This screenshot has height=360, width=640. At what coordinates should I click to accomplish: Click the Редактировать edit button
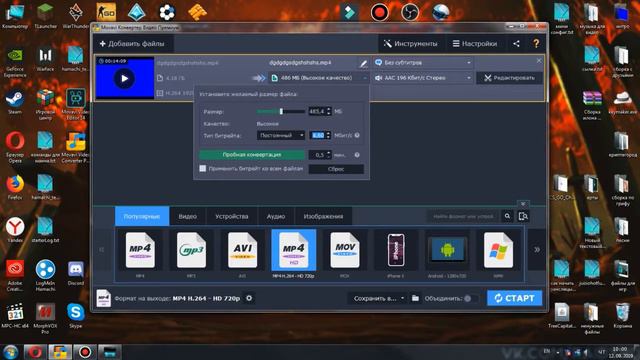pyautogui.click(x=509, y=78)
